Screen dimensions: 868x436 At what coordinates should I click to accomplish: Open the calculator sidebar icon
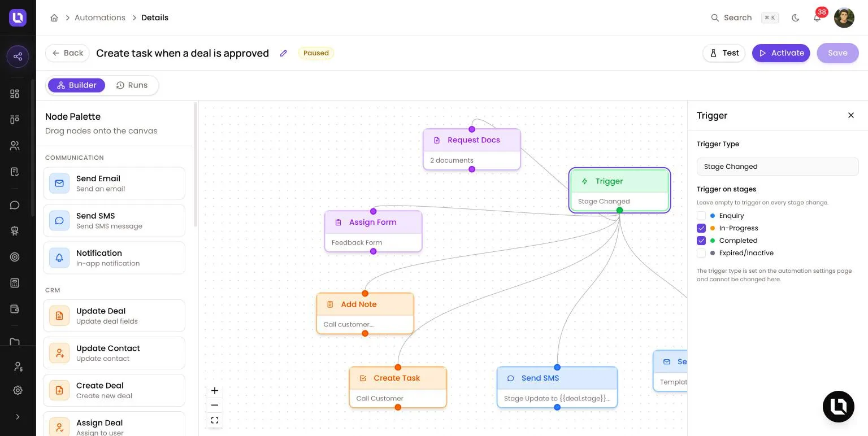(15, 283)
